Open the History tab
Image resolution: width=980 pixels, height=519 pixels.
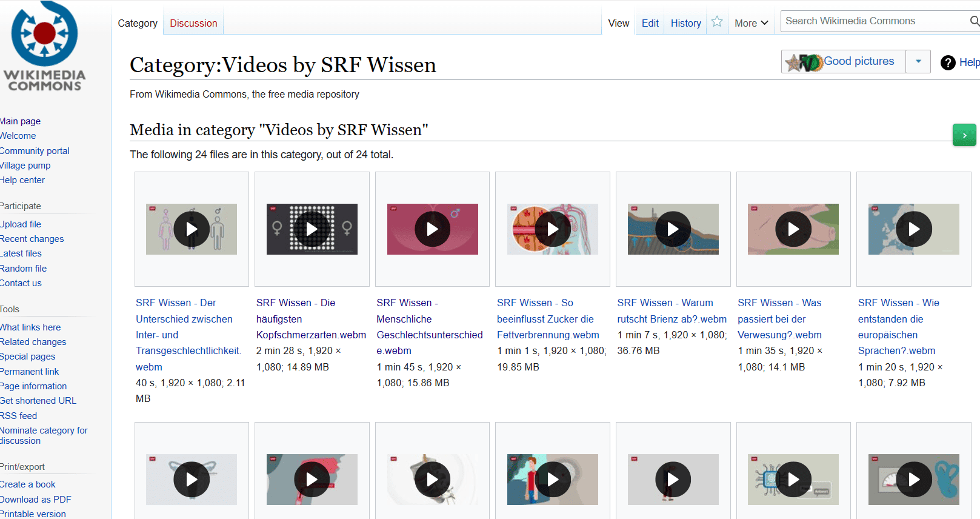685,23
